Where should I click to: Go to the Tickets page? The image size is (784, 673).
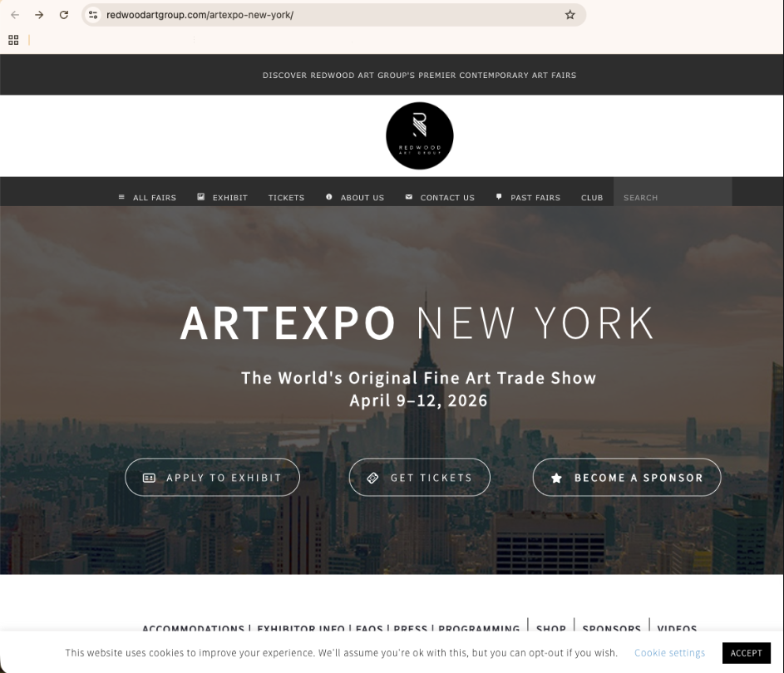tap(286, 198)
